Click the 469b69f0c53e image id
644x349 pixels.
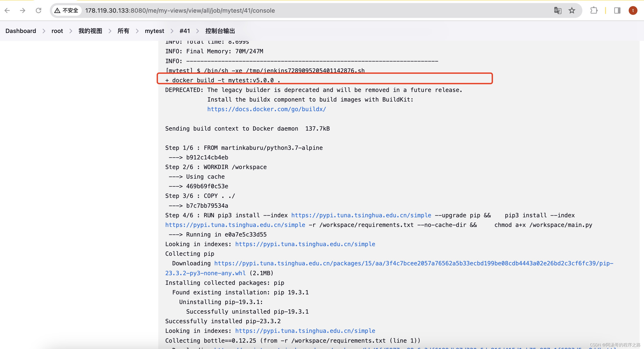pyautogui.click(x=207, y=186)
